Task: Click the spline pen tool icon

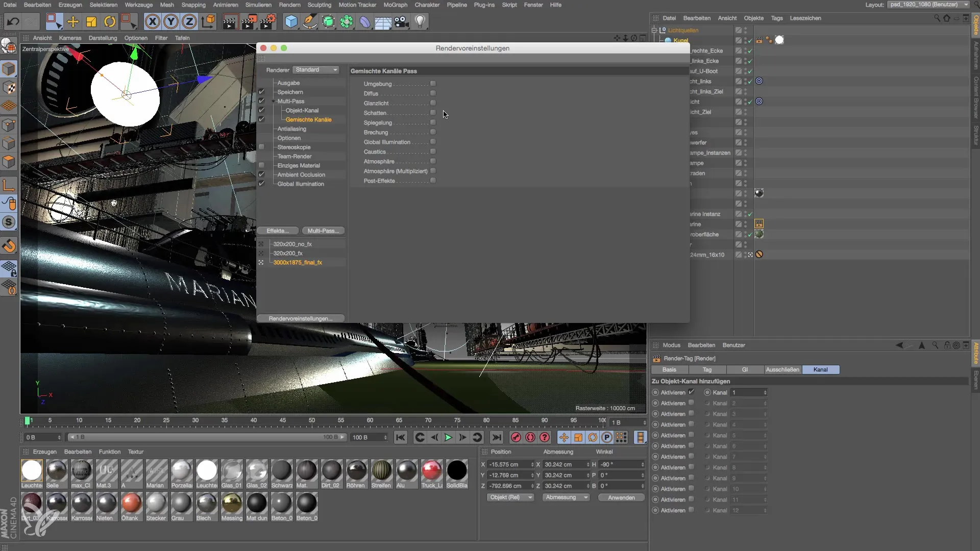Action: point(309,21)
